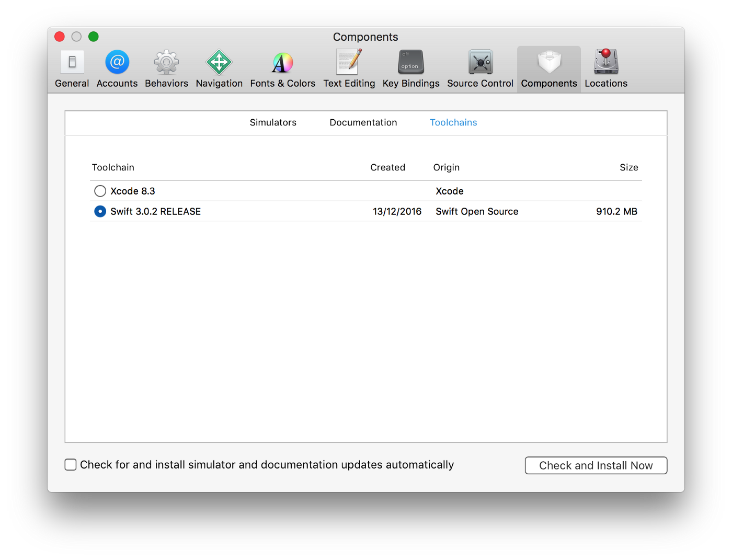Viewport: 732px width, 560px height.
Task: Click the Toolchain column header
Action: [x=113, y=167]
